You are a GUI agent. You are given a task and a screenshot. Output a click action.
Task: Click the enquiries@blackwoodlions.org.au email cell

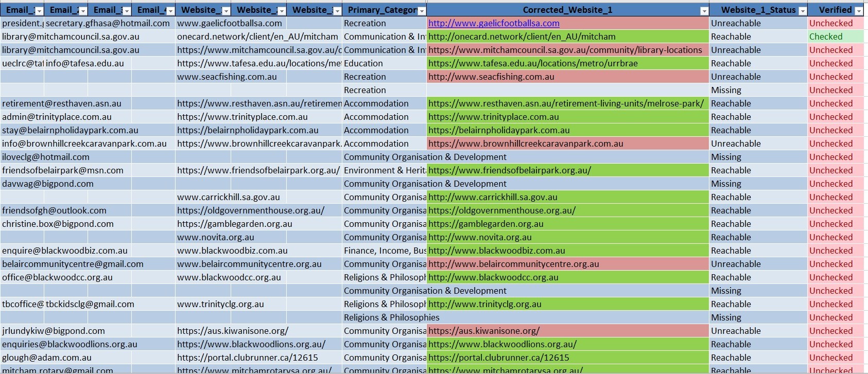[x=70, y=344]
